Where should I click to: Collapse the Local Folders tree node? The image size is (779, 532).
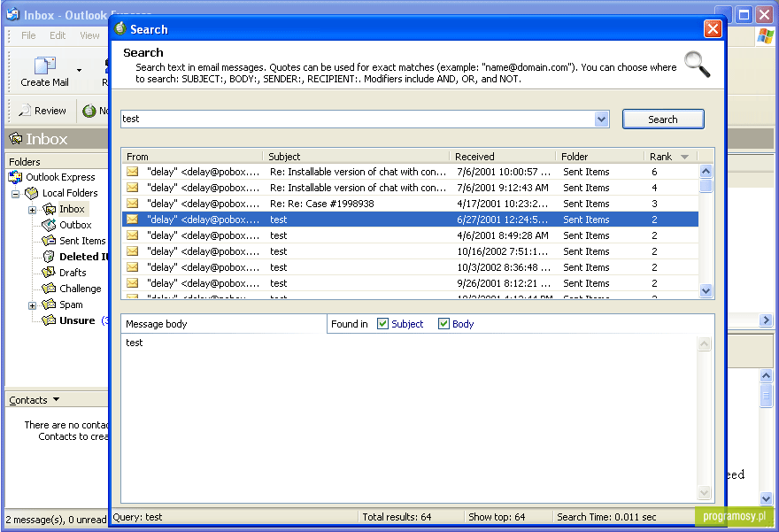tap(16, 193)
